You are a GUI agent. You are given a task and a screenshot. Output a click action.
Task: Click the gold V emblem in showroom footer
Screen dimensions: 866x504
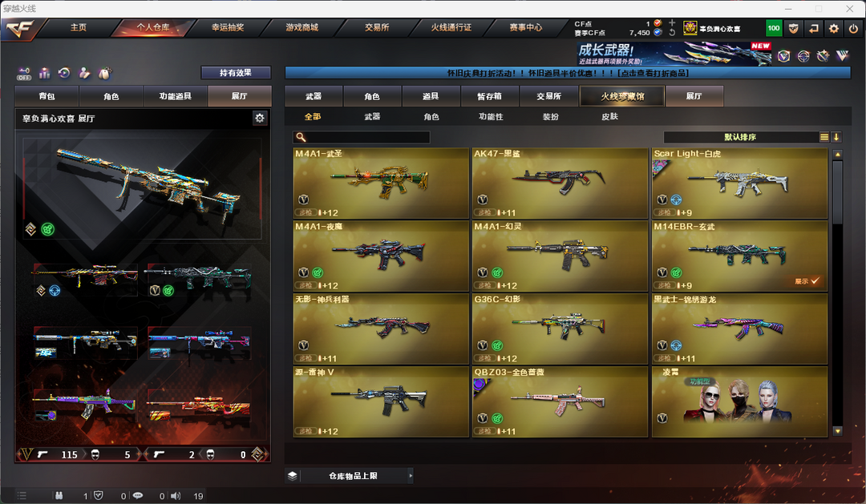(26, 454)
